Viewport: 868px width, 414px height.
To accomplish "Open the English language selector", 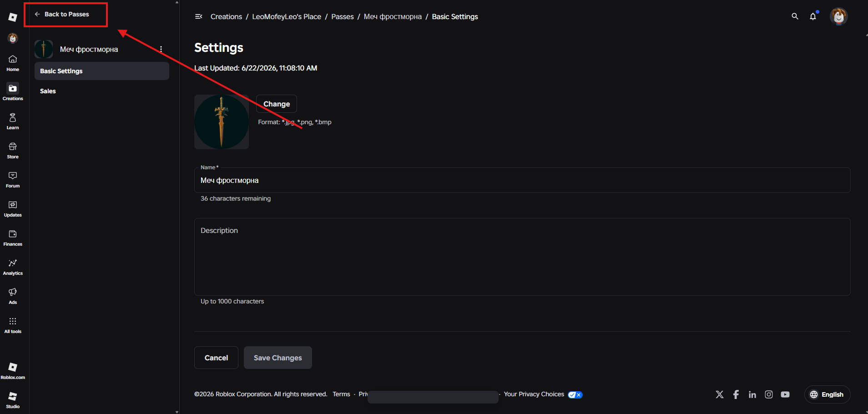I will 827,394.
